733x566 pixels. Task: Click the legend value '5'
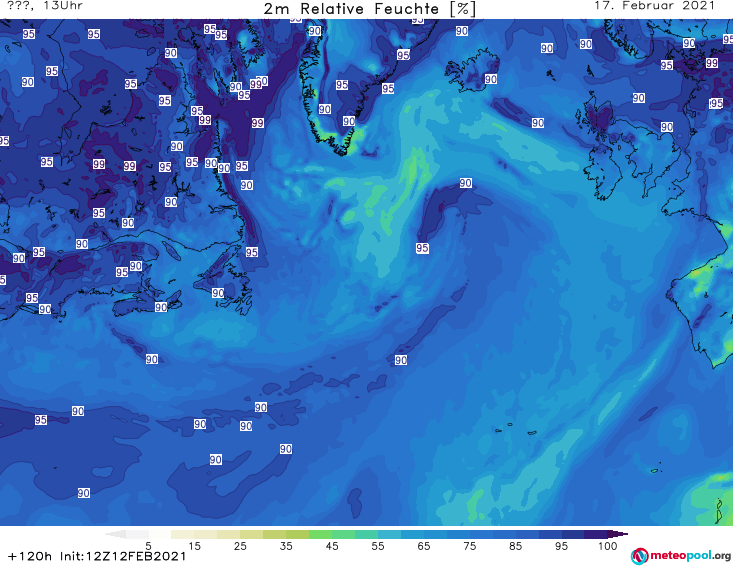(x=148, y=546)
